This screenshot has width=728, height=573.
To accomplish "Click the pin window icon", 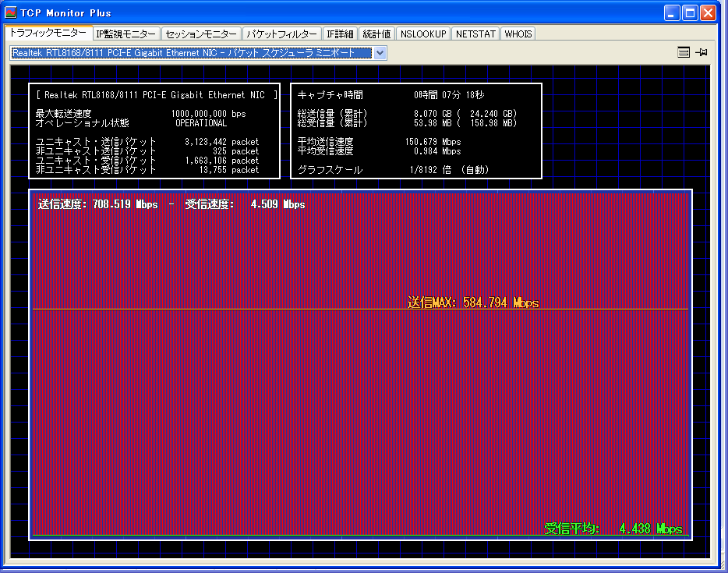I will (x=701, y=52).
